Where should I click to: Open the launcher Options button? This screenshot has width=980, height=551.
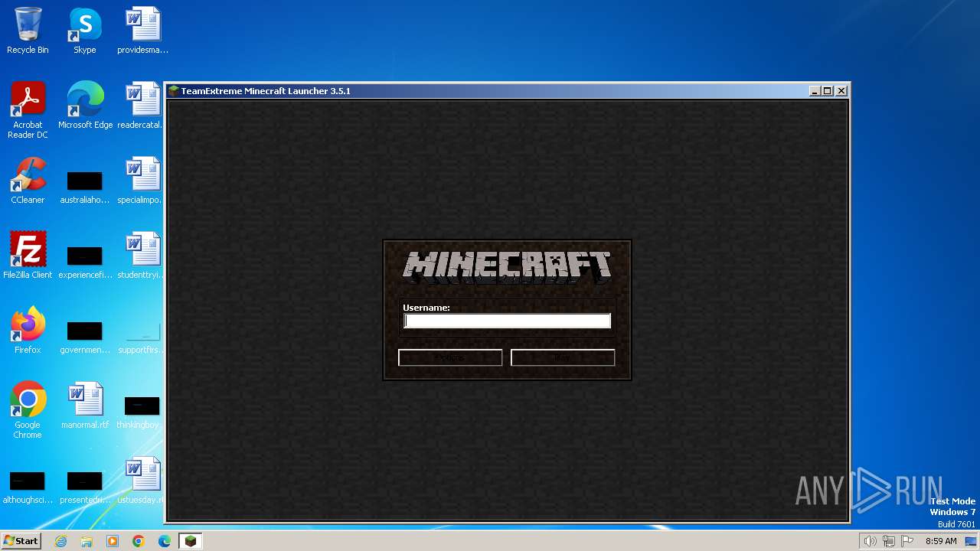click(x=450, y=357)
